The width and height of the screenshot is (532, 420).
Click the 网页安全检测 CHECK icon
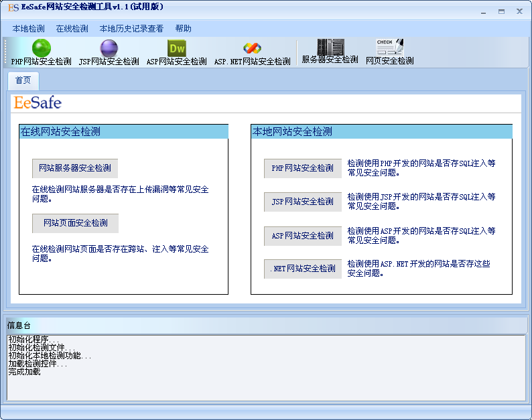click(390, 47)
